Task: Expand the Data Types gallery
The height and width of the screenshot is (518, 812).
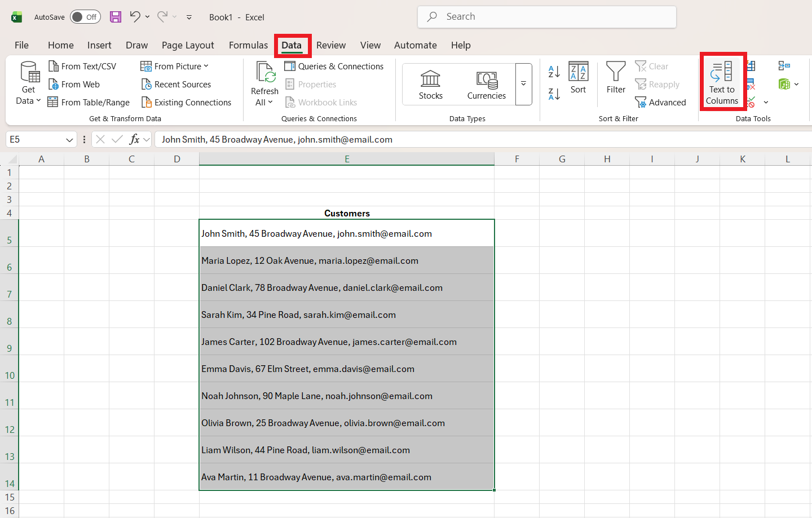Action: tap(523, 84)
